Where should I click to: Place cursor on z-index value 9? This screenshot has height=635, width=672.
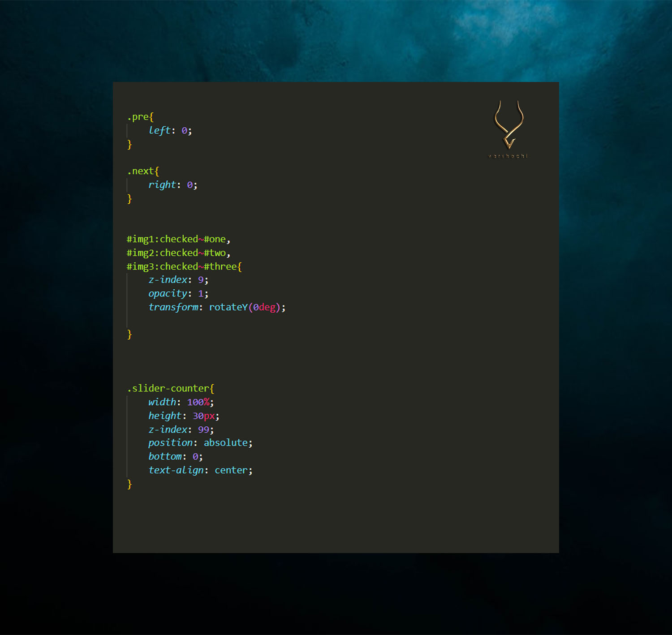click(201, 280)
